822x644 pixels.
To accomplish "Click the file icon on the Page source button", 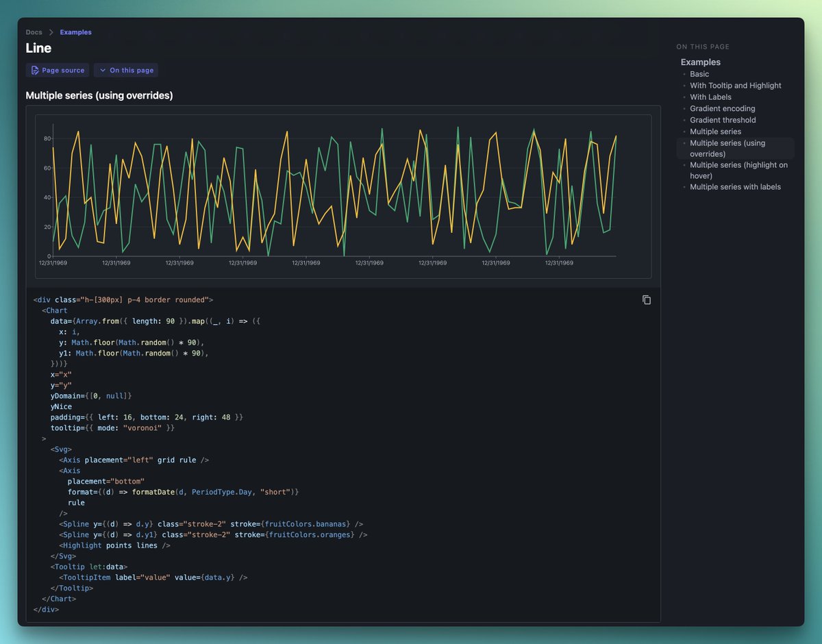I will click(35, 70).
